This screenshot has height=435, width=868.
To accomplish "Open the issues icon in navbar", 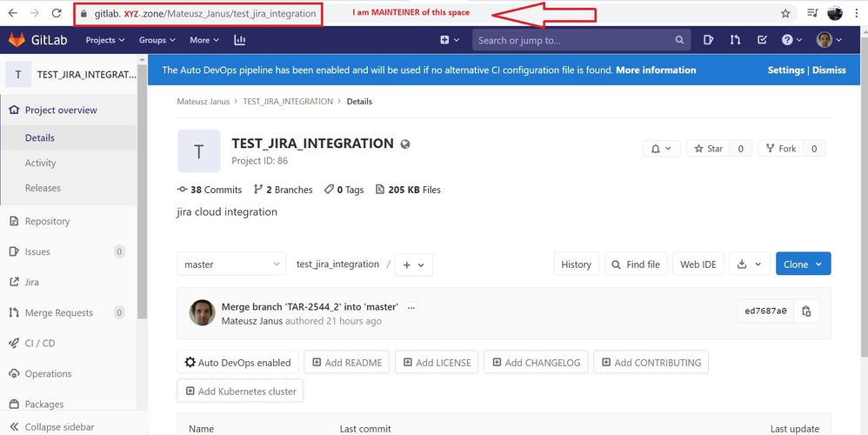I will [x=708, y=40].
